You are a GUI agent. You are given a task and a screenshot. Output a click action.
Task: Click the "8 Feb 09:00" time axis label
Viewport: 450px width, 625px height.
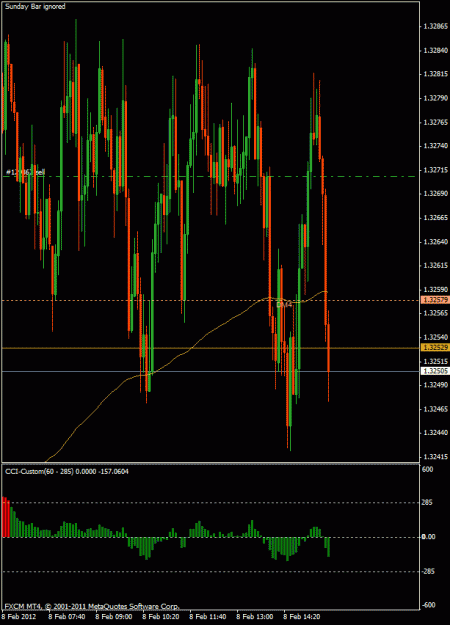click(114, 617)
